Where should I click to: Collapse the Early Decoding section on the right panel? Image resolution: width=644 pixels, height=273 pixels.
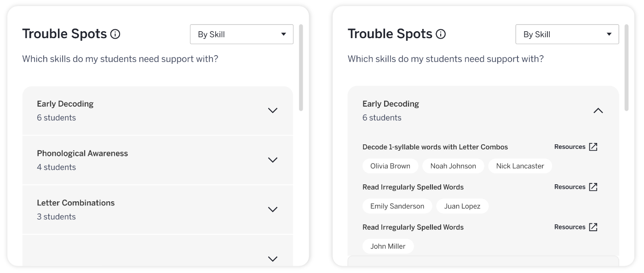598,110
